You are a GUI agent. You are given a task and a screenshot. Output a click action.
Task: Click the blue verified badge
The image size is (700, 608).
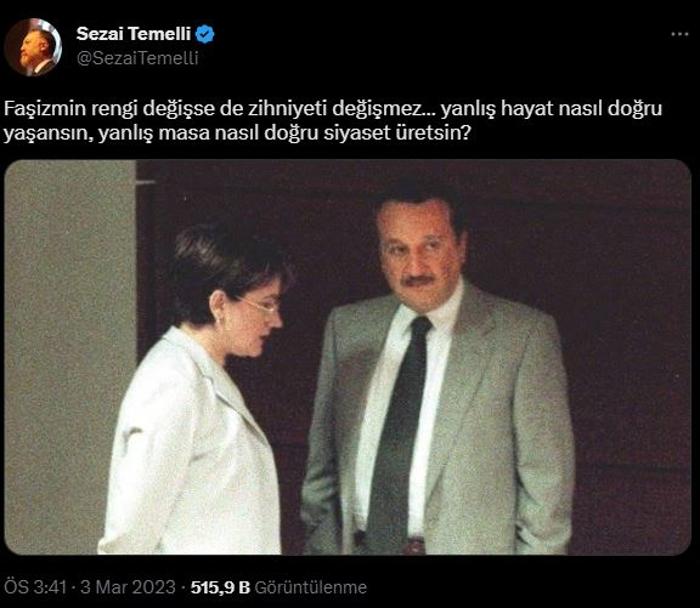point(205,34)
